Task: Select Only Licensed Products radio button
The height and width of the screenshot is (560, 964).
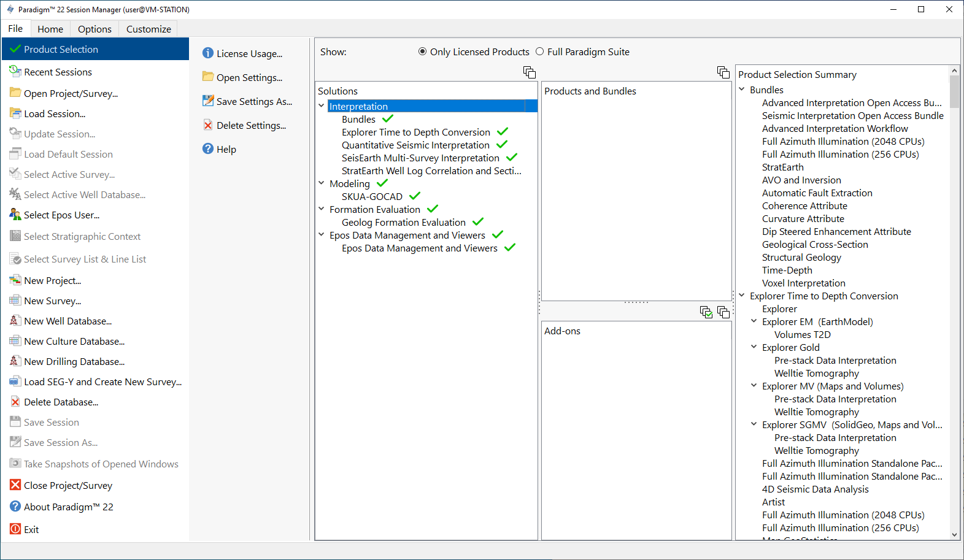Action: (422, 52)
